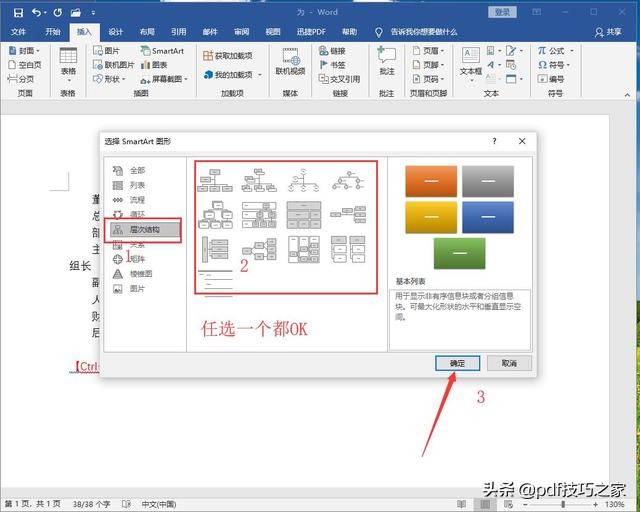Click the 编号 number symbol button

coord(551,79)
